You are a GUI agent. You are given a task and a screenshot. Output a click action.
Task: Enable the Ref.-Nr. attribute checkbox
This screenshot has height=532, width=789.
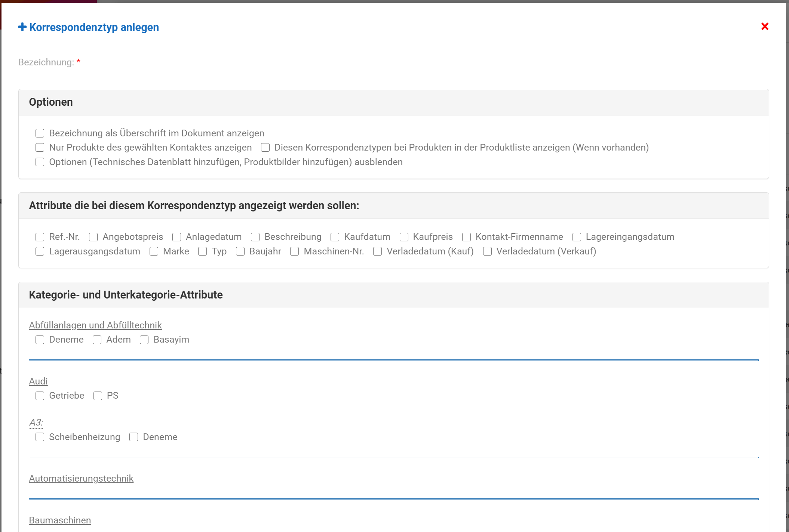click(40, 237)
